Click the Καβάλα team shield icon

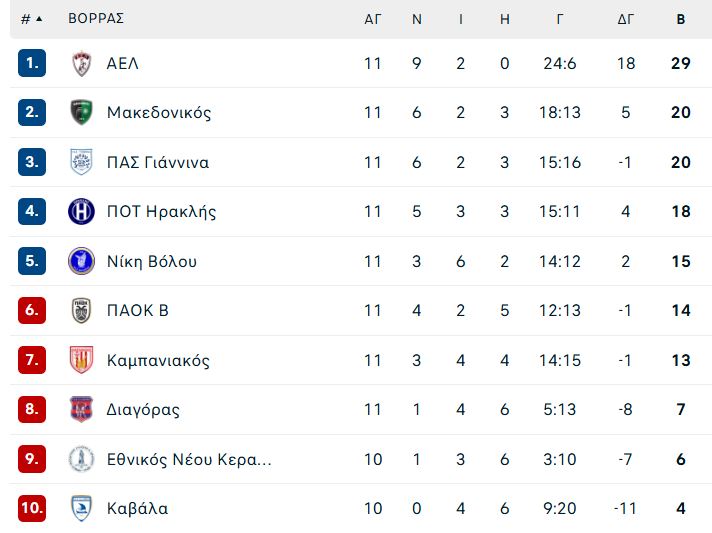82,508
